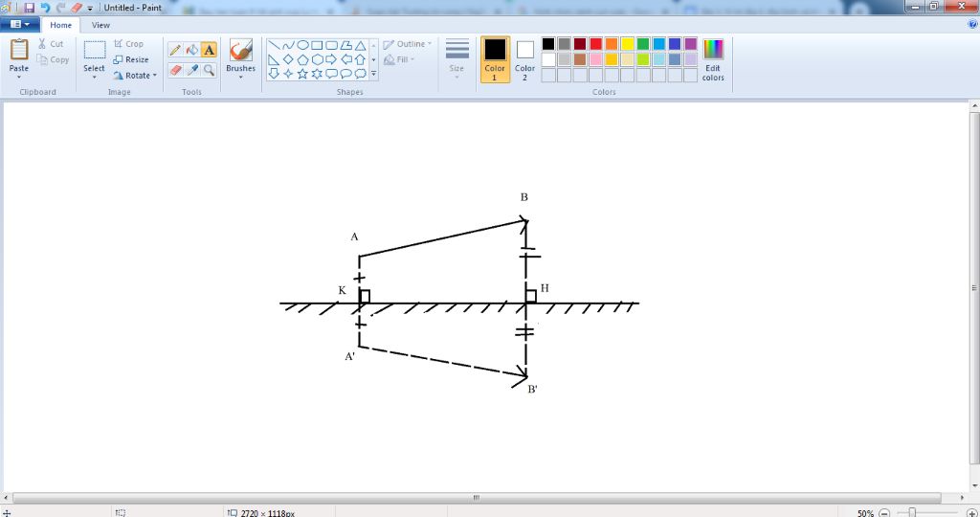Open Paint Help question mark icon
The height and width of the screenshot is (517, 980).
972,24
